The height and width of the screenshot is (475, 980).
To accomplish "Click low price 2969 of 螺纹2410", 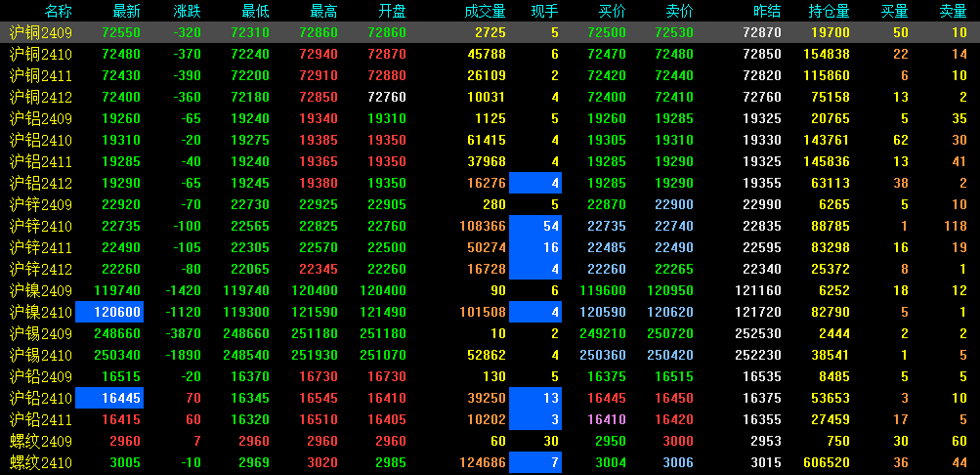I will [254, 462].
